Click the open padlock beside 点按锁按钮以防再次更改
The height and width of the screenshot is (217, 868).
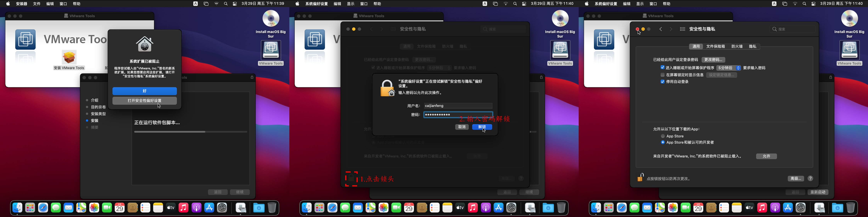(x=640, y=177)
